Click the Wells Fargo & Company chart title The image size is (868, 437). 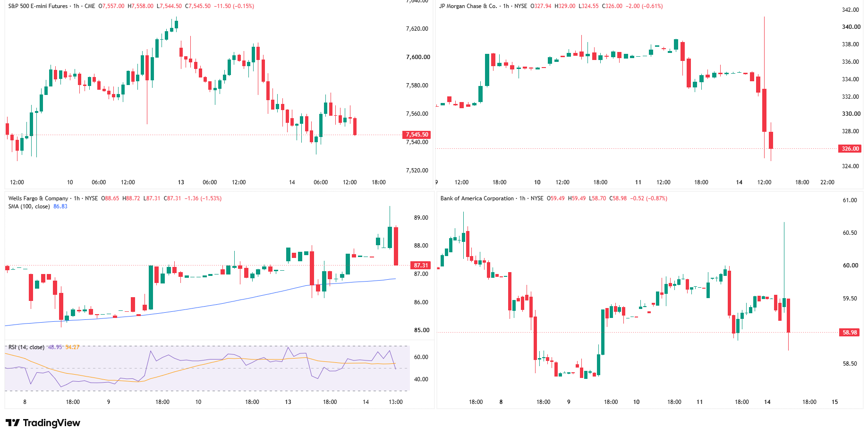coord(38,198)
